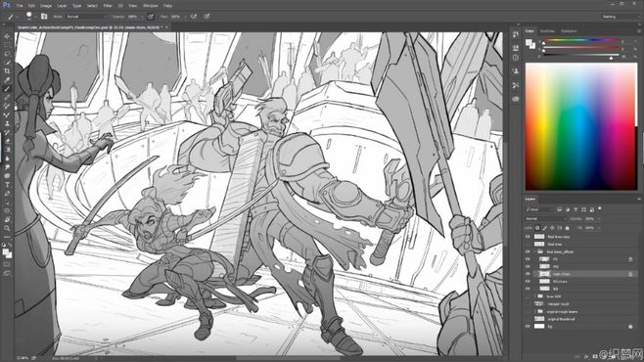The height and width of the screenshot is (362, 644).
Task: Select the active Brush tool in toolbox
Action: point(7,89)
